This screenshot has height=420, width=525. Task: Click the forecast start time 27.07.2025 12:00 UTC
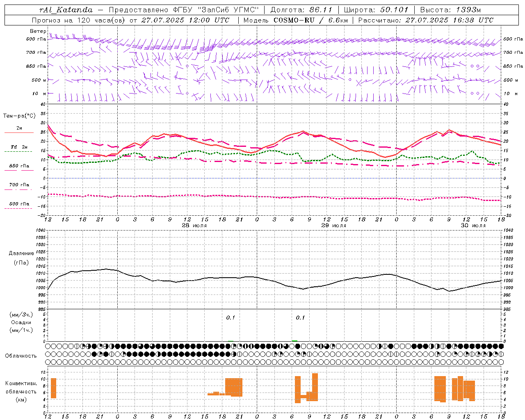[185, 20]
